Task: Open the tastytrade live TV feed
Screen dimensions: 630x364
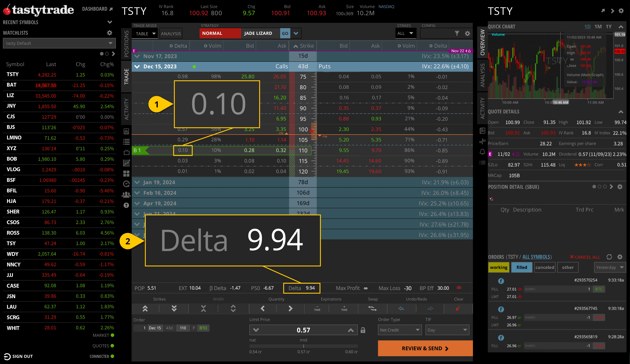Action: click(x=126, y=152)
